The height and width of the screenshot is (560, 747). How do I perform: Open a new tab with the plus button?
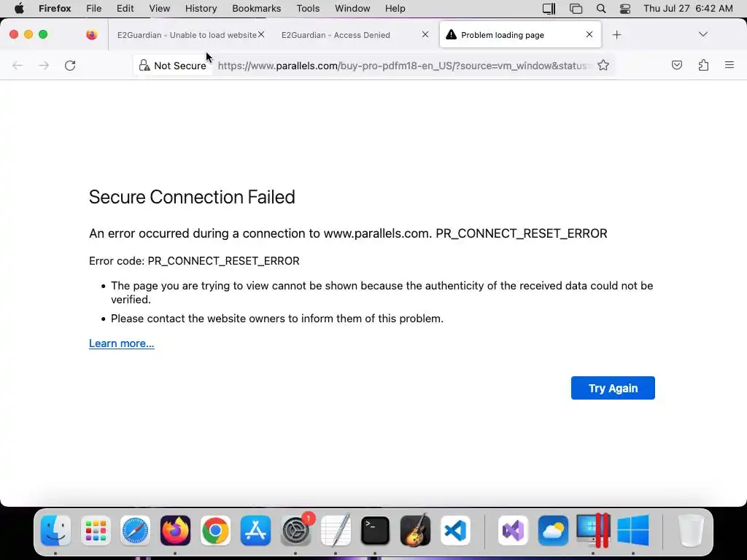[x=617, y=35]
